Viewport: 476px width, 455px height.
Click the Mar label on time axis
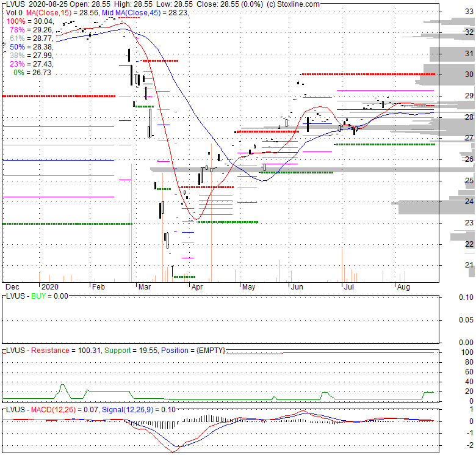tap(145, 287)
